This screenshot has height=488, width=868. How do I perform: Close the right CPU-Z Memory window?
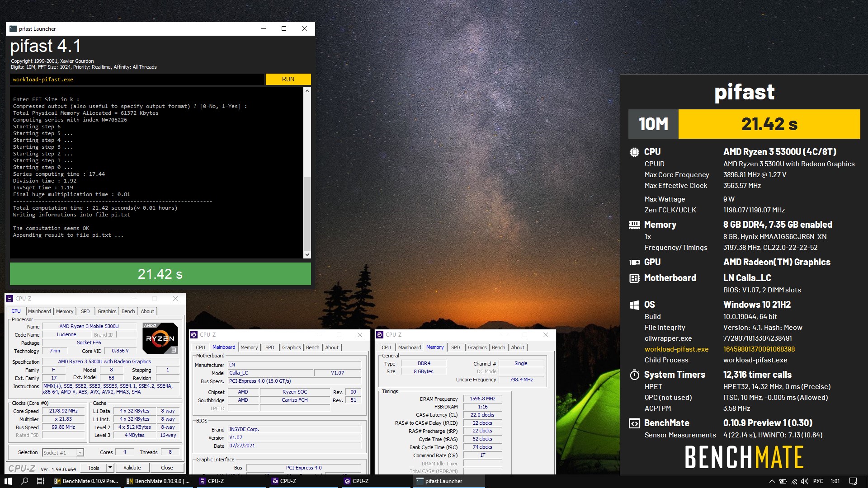546,335
